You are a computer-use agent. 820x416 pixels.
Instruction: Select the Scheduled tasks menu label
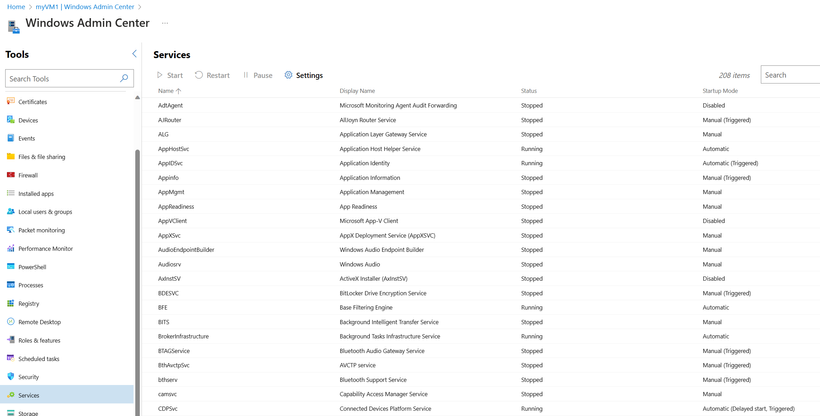click(39, 359)
